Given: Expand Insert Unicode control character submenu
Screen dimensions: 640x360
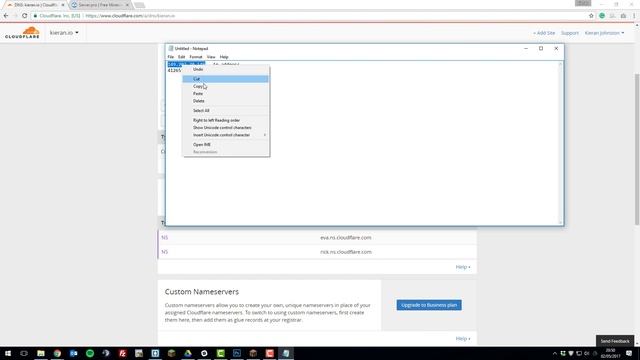Looking at the screenshot, I should 226,135.
